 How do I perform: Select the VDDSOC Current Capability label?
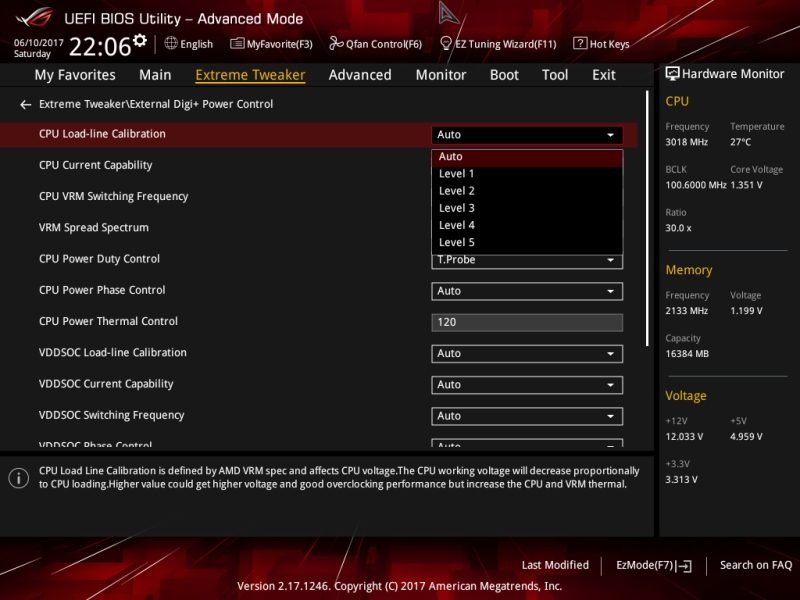pos(106,384)
